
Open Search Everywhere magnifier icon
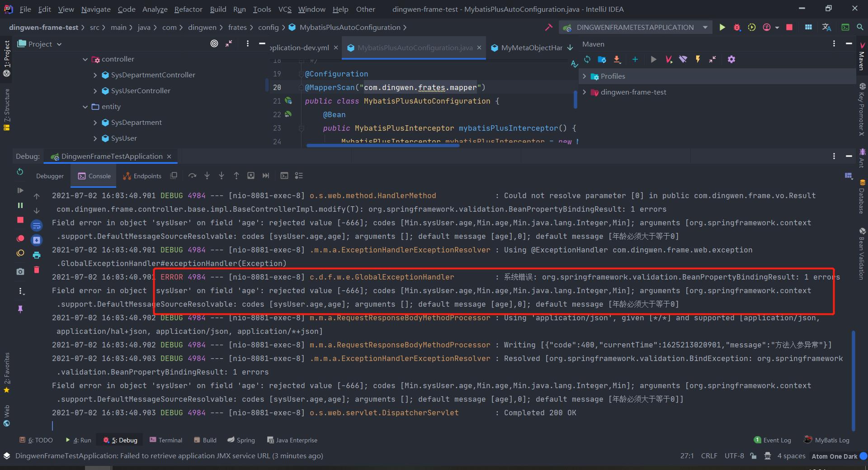860,27
